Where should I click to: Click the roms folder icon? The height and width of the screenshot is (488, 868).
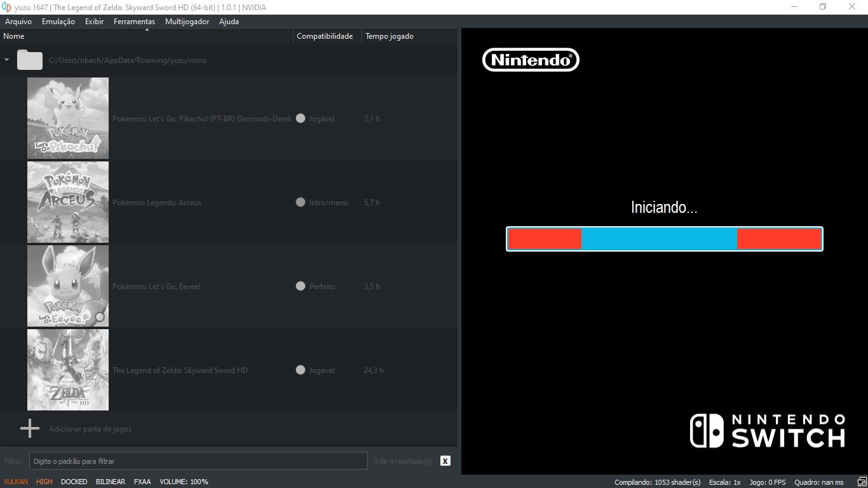click(30, 60)
